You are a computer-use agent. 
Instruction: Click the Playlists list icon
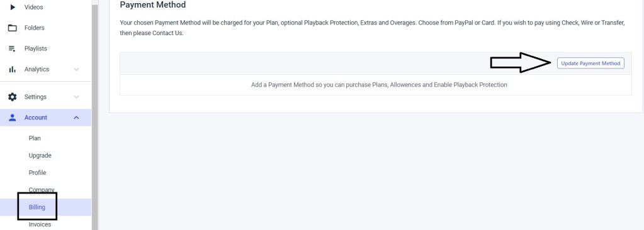tap(13, 49)
